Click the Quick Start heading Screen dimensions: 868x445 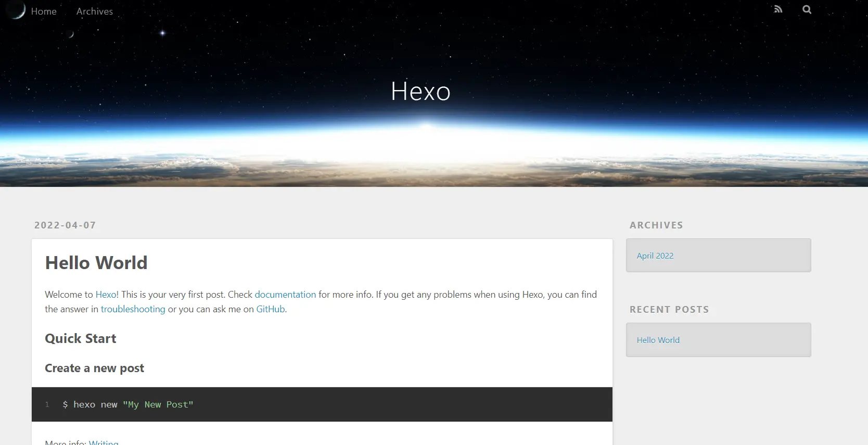pos(81,339)
